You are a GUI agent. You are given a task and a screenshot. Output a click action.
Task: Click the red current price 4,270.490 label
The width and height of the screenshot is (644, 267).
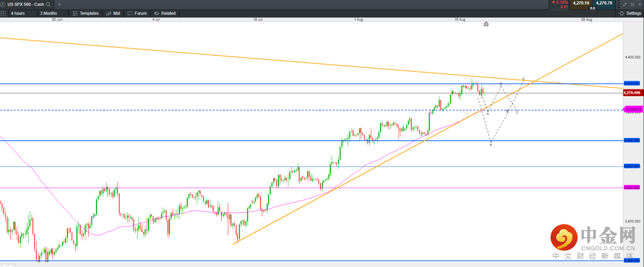tap(631, 93)
